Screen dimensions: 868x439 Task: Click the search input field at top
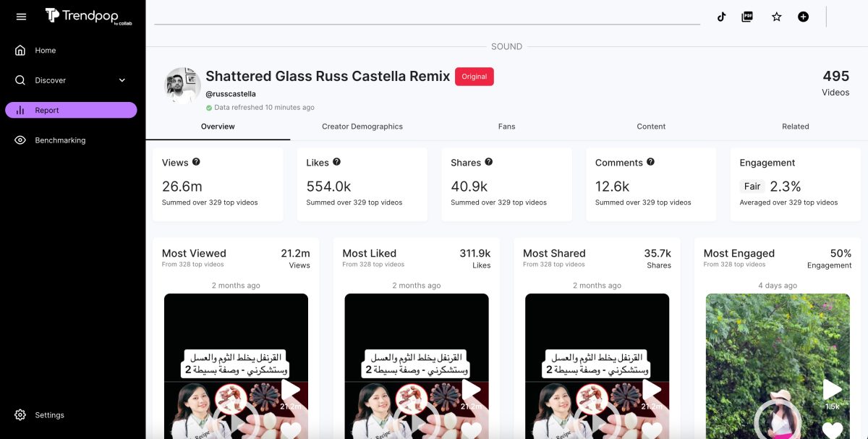click(427, 16)
